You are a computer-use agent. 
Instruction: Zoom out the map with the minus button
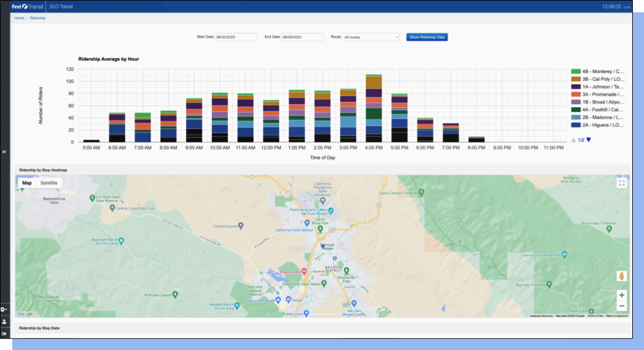pyautogui.click(x=621, y=306)
